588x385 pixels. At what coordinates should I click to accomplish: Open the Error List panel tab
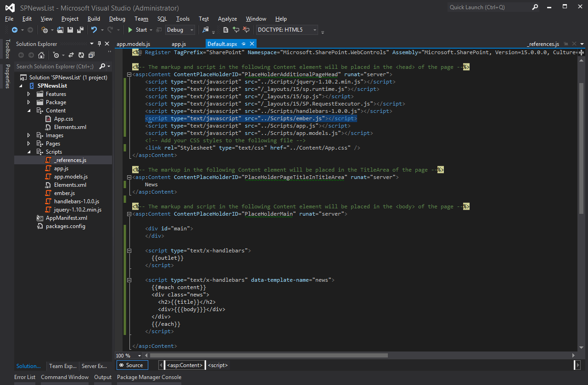coord(25,377)
